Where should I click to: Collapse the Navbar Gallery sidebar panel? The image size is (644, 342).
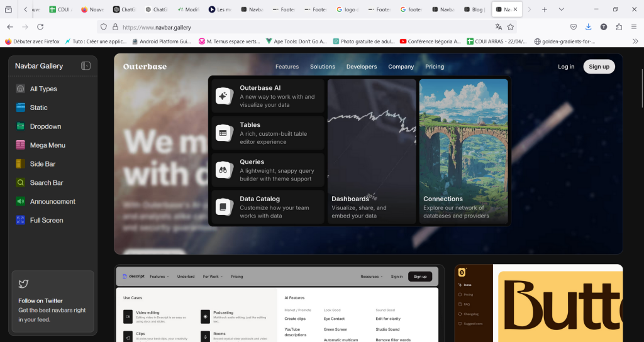tap(86, 66)
